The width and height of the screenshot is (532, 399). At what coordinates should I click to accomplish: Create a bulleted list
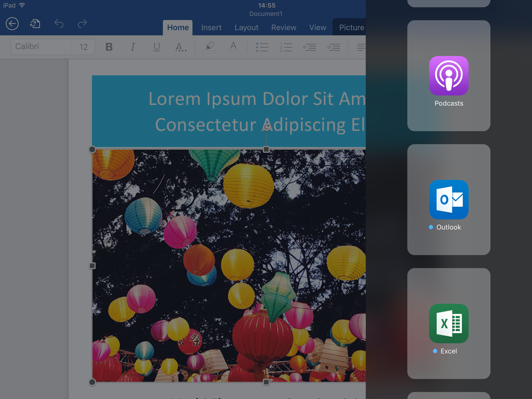262,47
